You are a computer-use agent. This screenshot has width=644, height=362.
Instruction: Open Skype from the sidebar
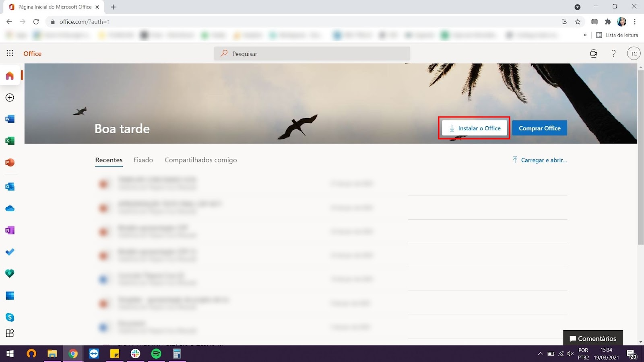[x=10, y=317]
